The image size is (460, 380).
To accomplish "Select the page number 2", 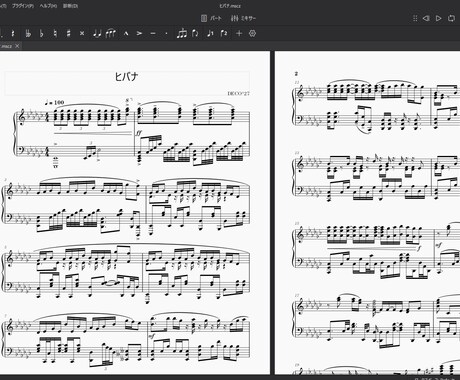I will pyautogui.click(x=296, y=74).
